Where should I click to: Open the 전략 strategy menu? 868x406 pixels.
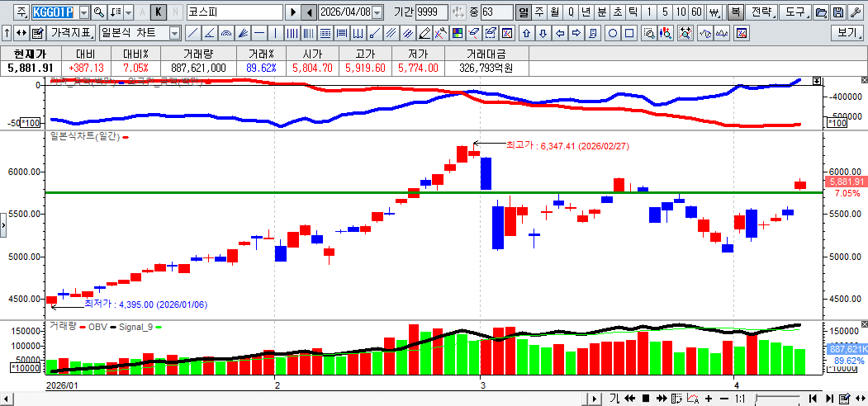pyautogui.click(x=761, y=12)
